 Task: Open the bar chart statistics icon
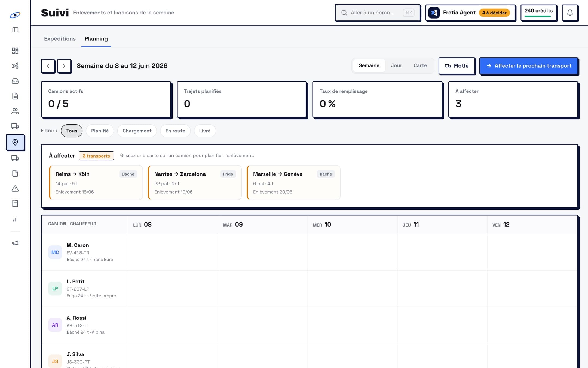(x=15, y=219)
